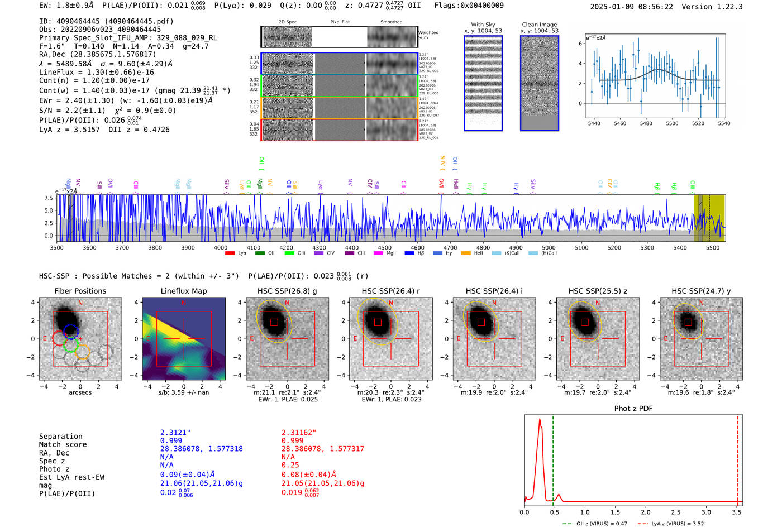Screen dimensions: 782x532
Task: Click the yellow highlighted region on the spectrum
Action: click(x=709, y=218)
